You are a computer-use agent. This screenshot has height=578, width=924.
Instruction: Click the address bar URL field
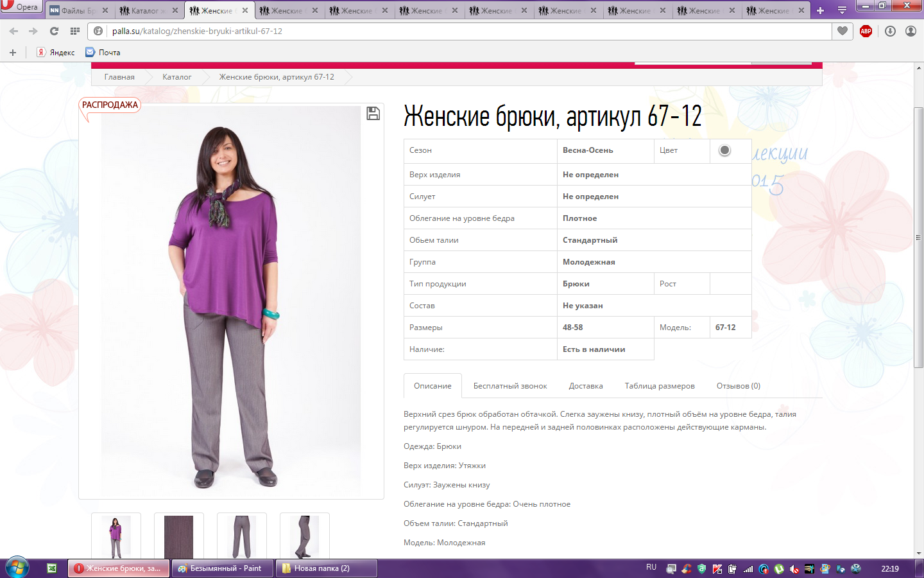click(x=449, y=31)
